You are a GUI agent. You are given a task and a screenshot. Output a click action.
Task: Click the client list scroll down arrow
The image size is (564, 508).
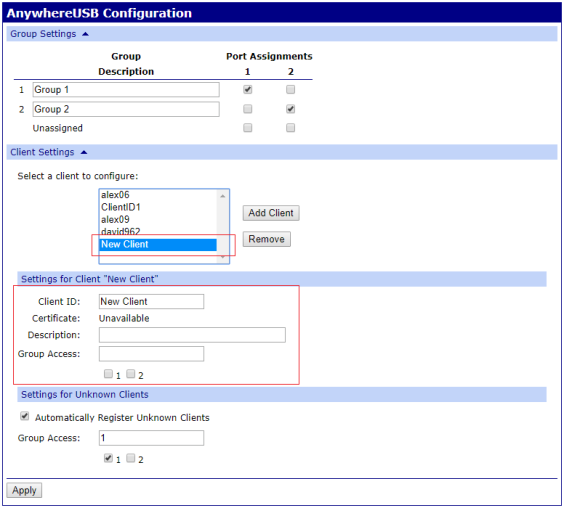tap(223, 258)
